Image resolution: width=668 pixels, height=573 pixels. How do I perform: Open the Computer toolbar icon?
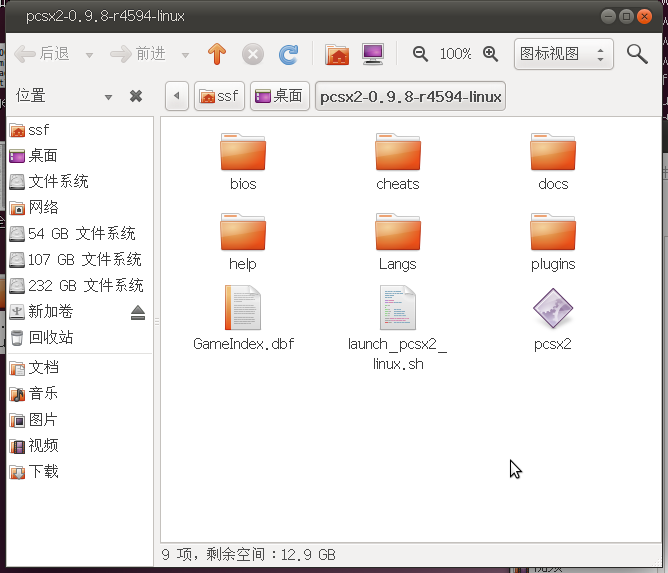pos(373,54)
